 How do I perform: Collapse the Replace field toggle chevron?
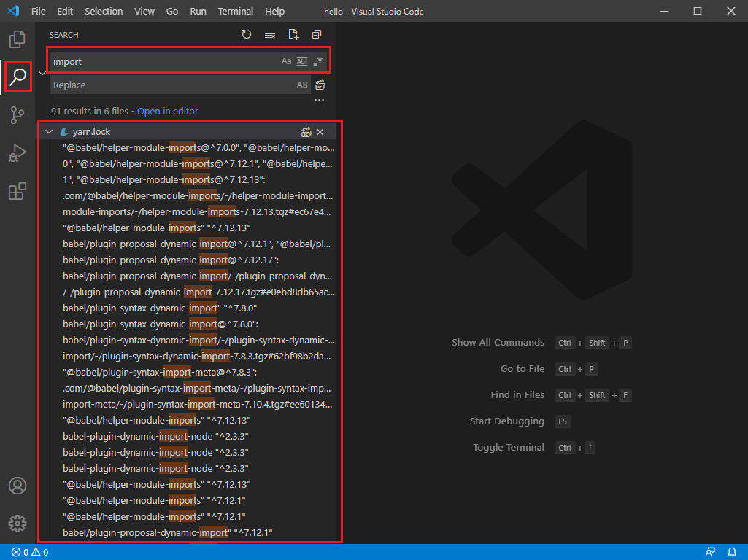(42, 73)
